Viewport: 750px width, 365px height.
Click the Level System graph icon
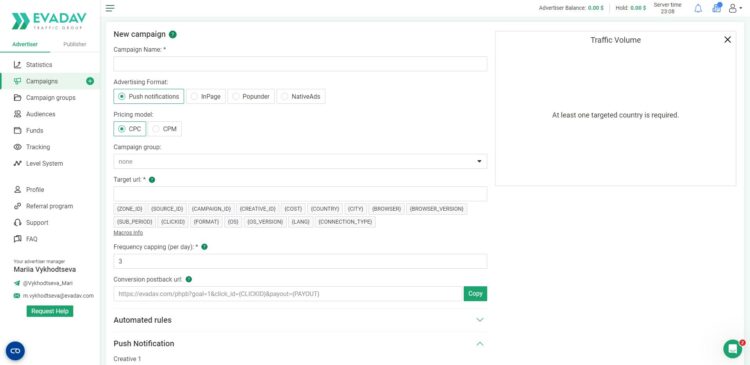[x=17, y=163]
